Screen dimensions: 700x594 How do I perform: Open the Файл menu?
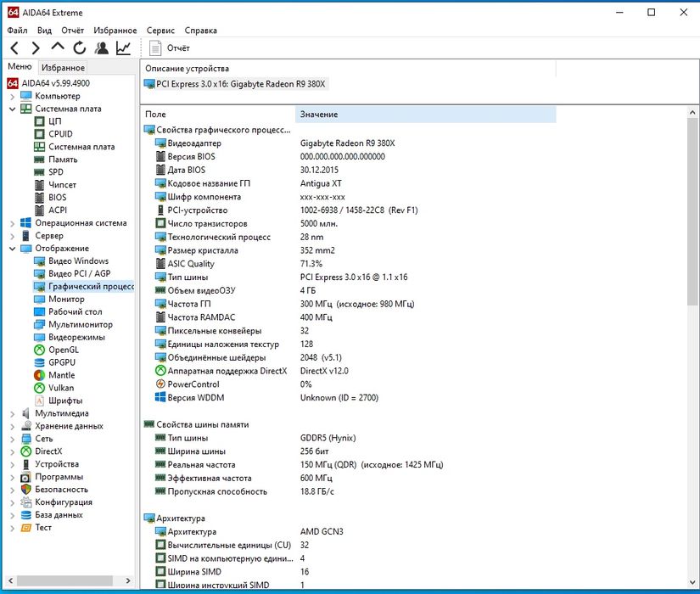click(18, 31)
